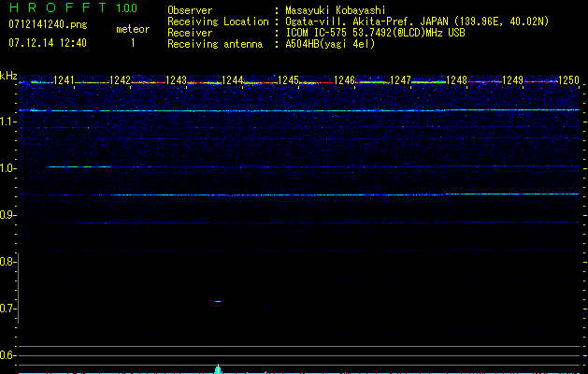Viewport: 588px width, 374px height.
Task: Click the 07.12.14 12:40 timestamp
Action: (47, 43)
